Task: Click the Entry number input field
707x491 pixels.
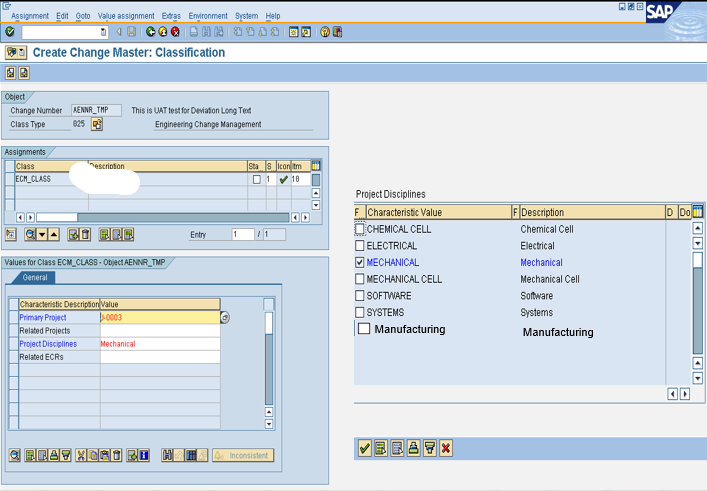Action: [242, 234]
